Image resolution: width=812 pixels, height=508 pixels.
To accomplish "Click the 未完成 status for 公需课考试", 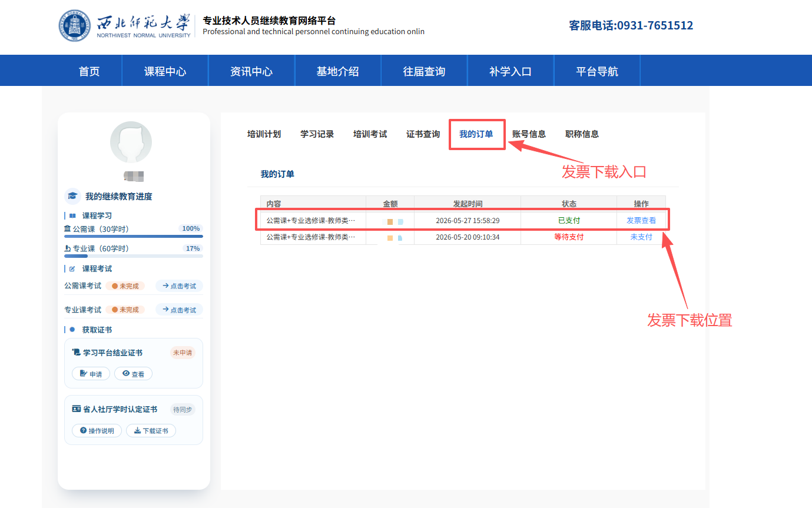I will coord(125,285).
